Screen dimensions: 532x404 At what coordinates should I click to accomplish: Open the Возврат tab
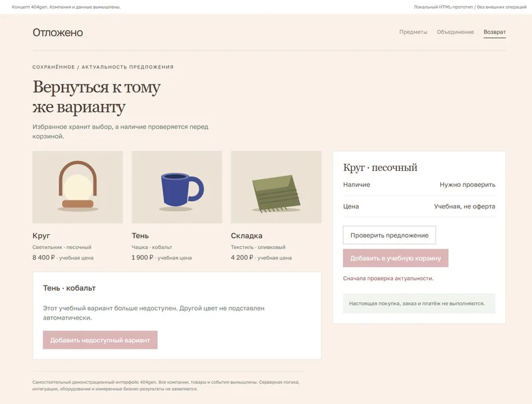click(494, 32)
